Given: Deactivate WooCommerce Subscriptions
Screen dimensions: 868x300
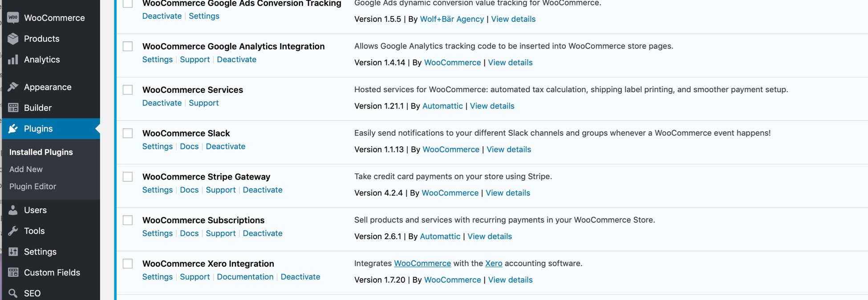Looking at the screenshot, I should [262, 234].
